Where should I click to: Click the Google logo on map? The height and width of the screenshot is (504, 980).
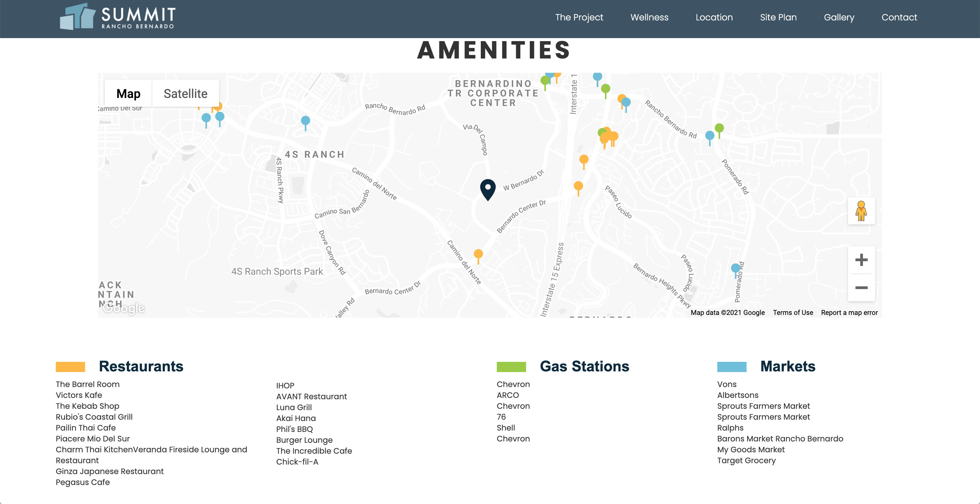[124, 308]
